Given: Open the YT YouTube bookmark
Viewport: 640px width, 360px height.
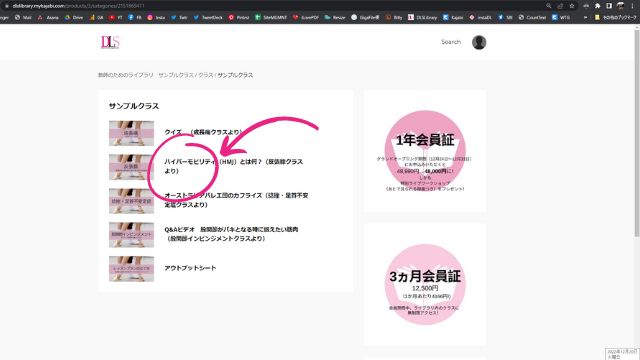Looking at the screenshot, I should click(116, 18).
